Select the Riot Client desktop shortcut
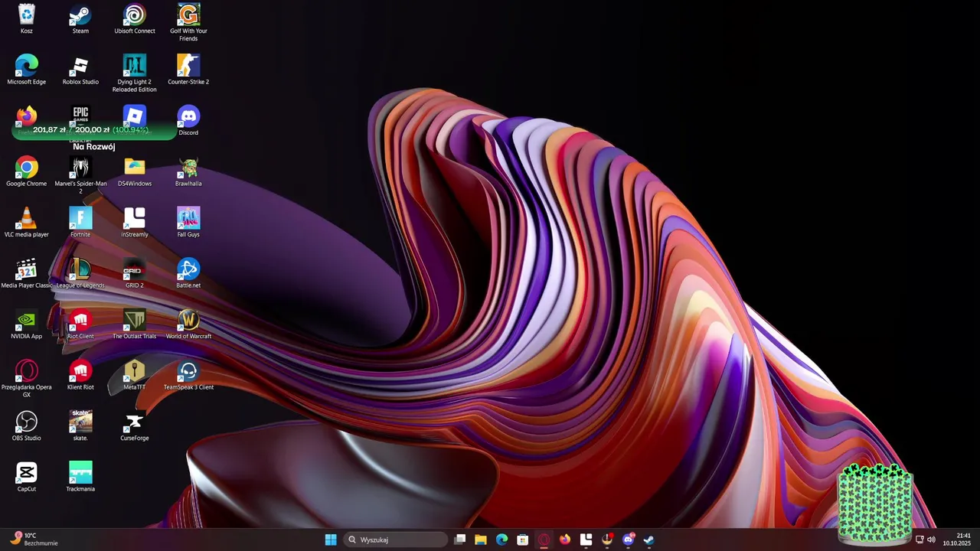This screenshot has height=551, width=980. click(x=80, y=324)
